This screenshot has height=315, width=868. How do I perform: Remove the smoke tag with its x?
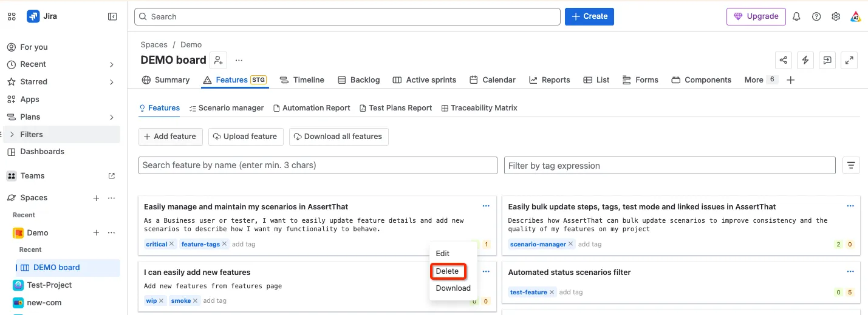(195, 300)
